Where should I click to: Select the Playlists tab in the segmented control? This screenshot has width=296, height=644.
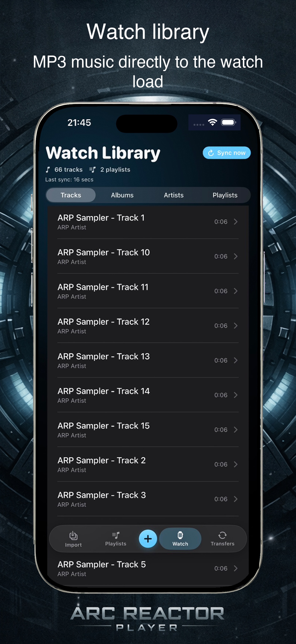click(x=225, y=195)
